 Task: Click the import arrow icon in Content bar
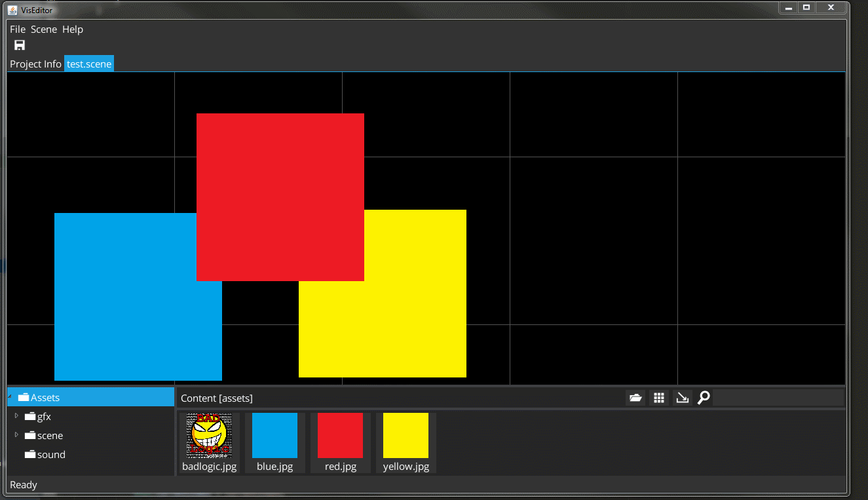[683, 398]
